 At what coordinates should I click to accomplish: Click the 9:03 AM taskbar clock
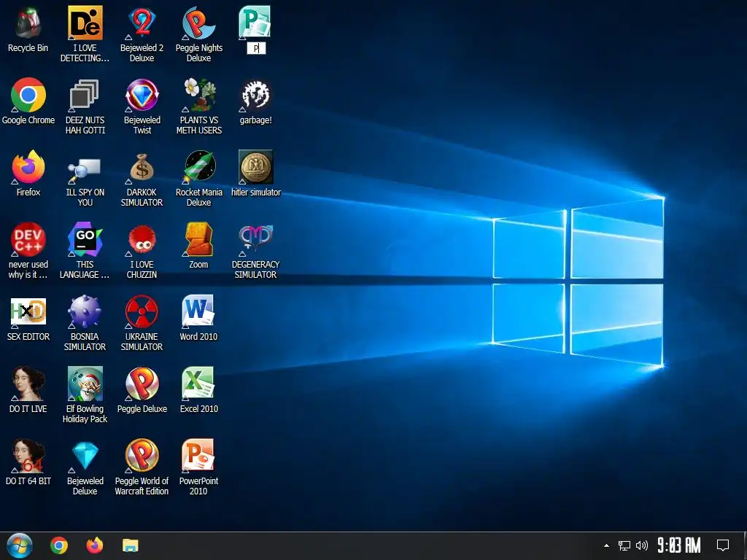point(679,545)
